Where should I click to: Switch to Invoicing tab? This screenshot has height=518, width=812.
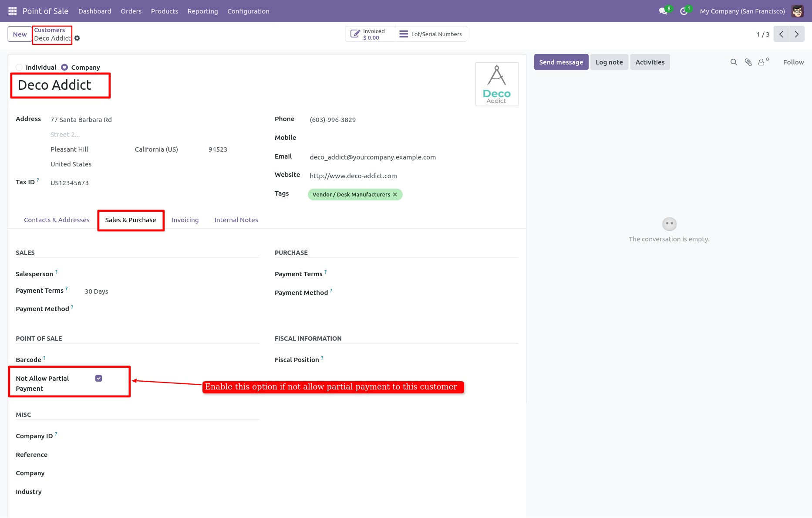pyautogui.click(x=185, y=220)
